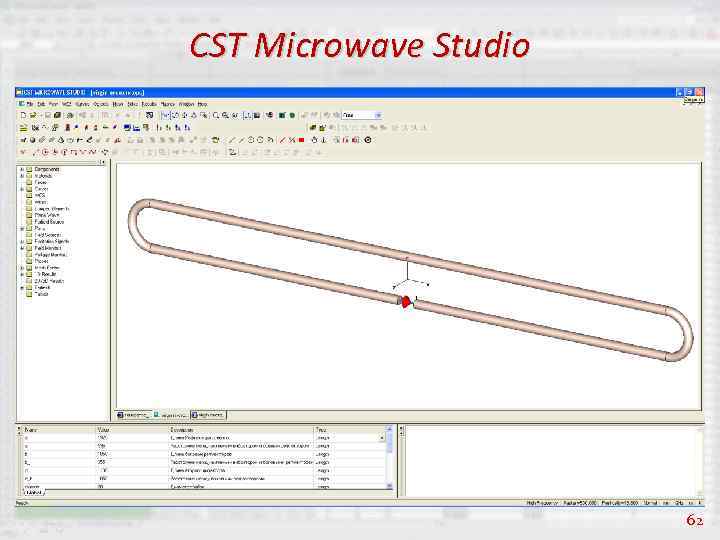Image resolution: width=720 pixels, height=540 pixels.
Task: Click the New project icon in the toolbar
Action: [x=23, y=115]
